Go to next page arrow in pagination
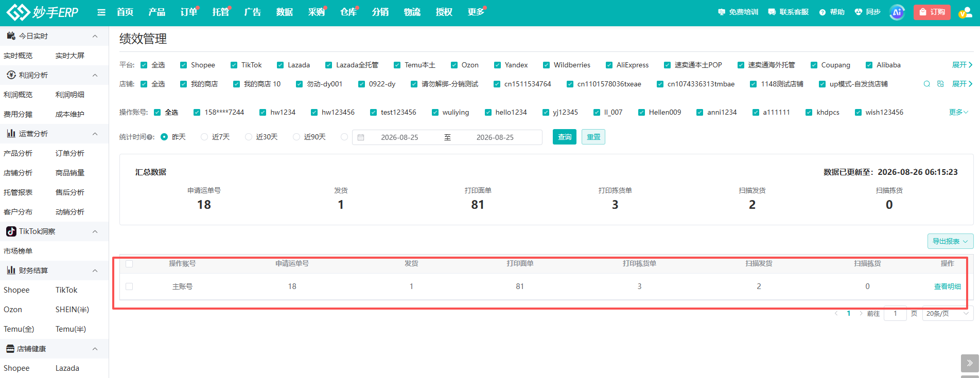Image resolution: width=980 pixels, height=378 pixels. click(x=861, y=313)
